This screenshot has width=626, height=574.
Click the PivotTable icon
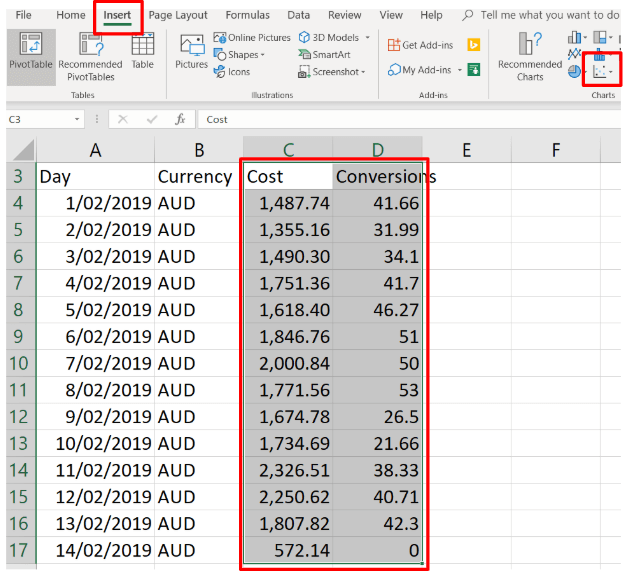click(31, 56)
